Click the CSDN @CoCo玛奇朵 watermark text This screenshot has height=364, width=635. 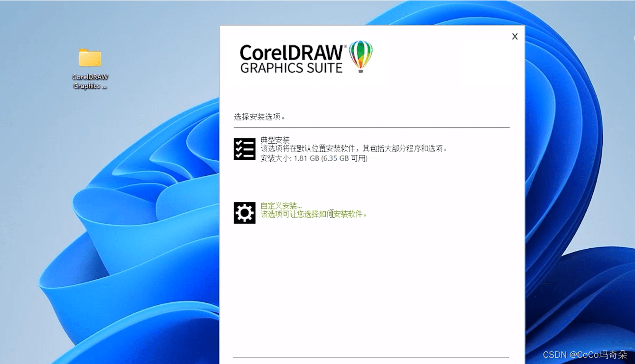pyautogui.click(x=585, y=354)
